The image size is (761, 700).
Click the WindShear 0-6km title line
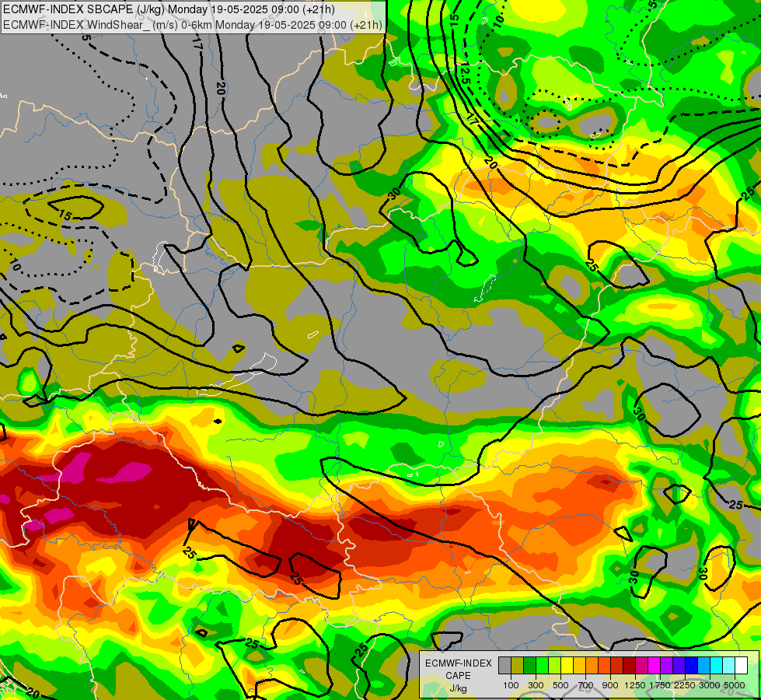[x=193, y=25]
